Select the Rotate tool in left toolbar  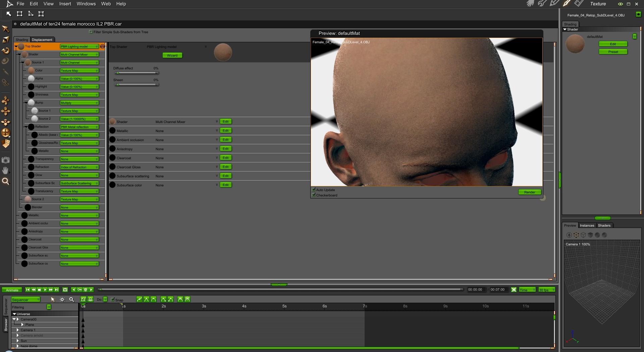tap(5, 51)
